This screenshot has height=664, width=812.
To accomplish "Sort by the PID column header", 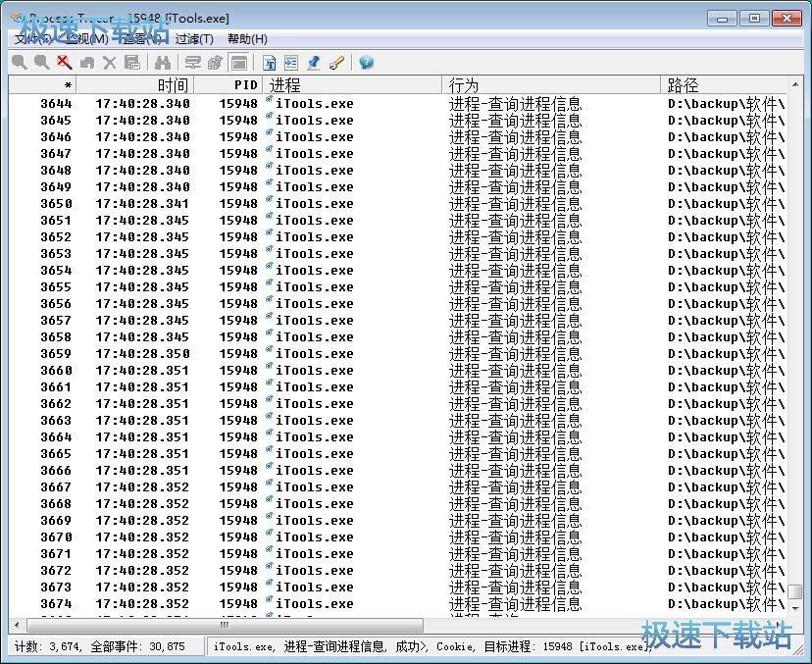I will pos(228,84).
